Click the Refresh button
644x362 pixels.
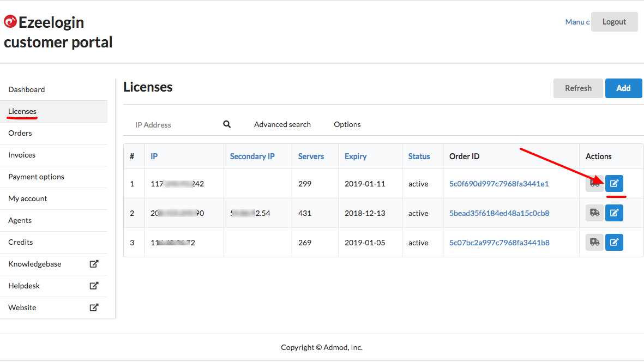point(578,88)
